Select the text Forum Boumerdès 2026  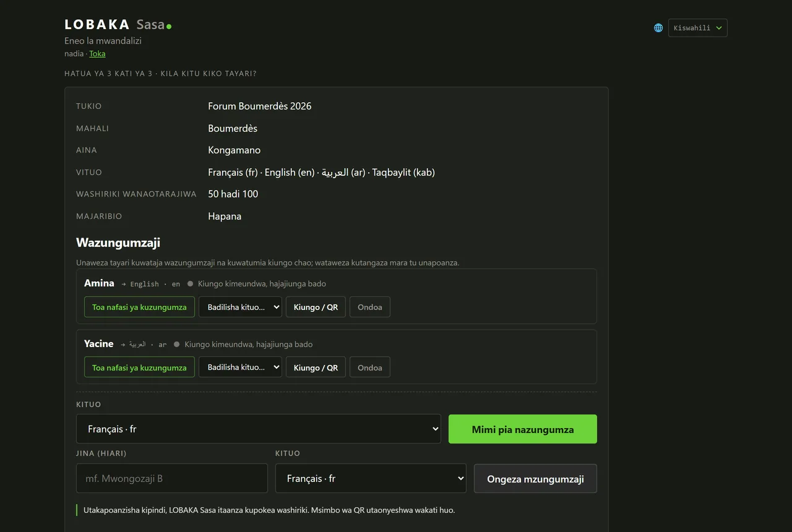click(x=260, y=106)
